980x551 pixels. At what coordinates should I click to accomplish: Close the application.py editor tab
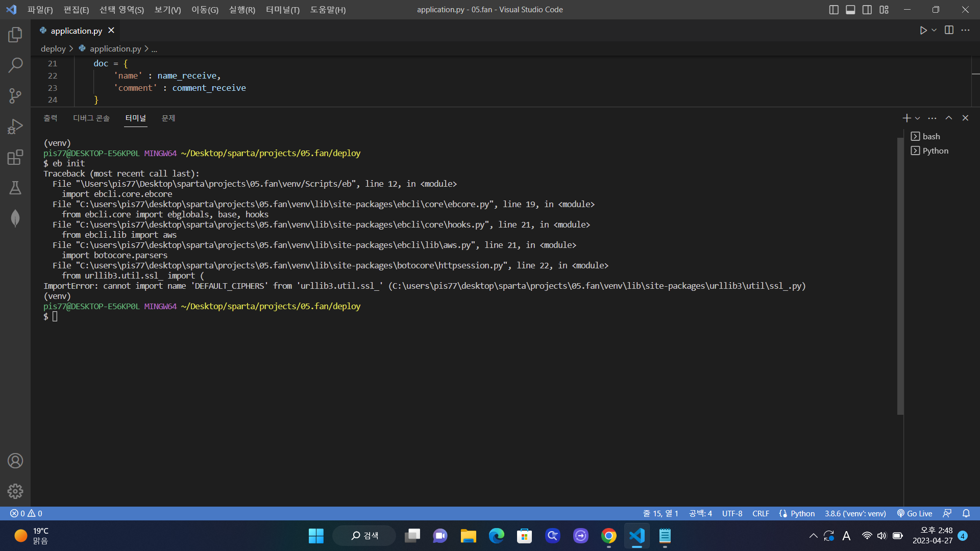[111, 31]
